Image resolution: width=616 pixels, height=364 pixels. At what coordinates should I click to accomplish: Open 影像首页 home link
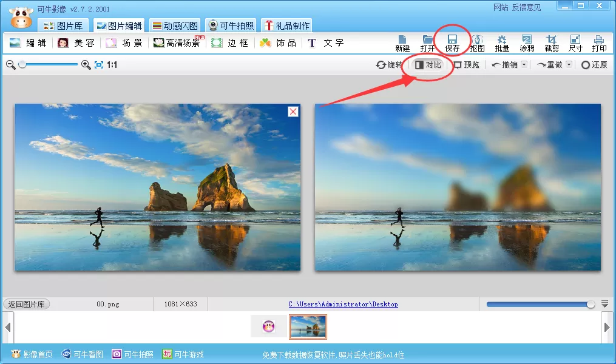pos(32,354)
